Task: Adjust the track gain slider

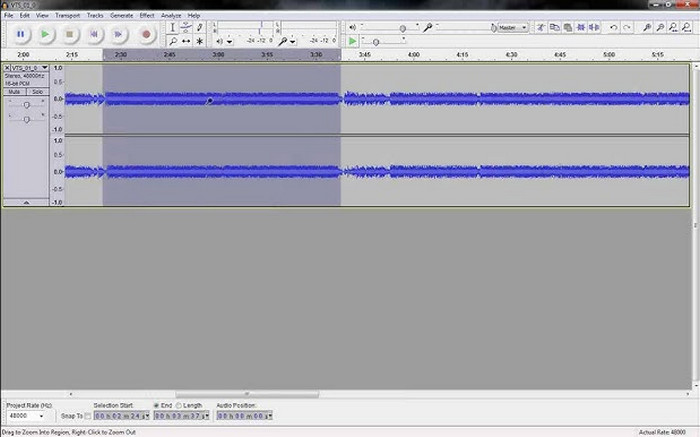Action: click(27, 105)
